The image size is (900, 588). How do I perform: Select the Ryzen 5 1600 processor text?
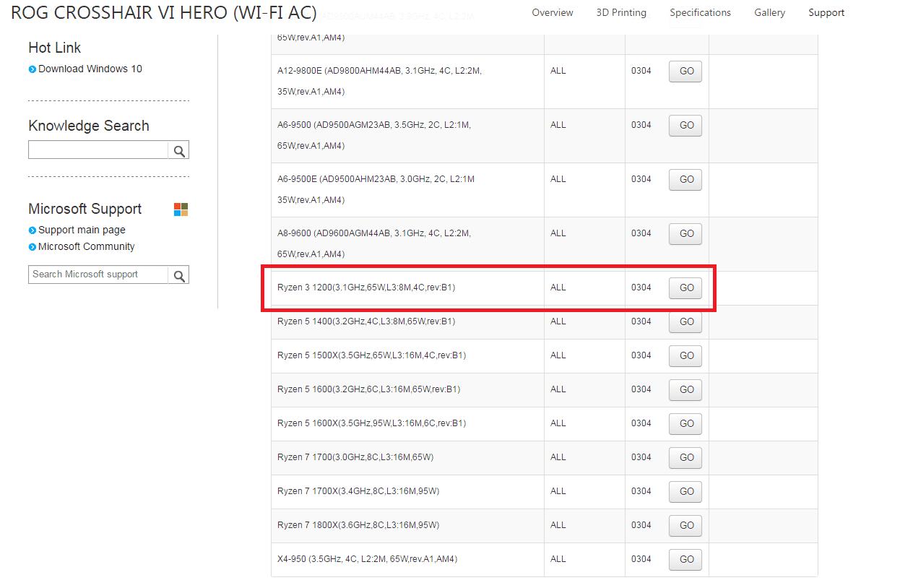[x=368, y=389]
